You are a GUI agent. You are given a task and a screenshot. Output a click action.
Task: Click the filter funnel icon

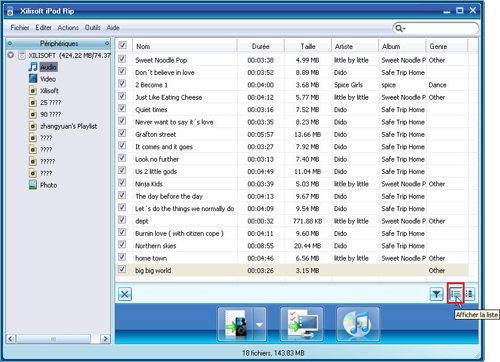(436, 294)
